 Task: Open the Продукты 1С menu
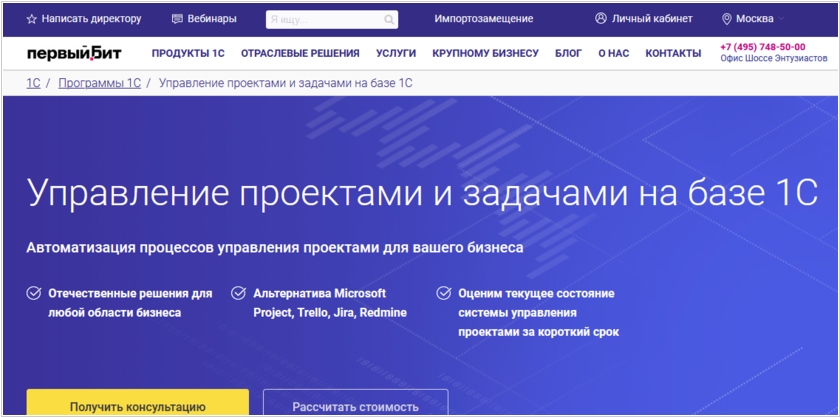188,53
